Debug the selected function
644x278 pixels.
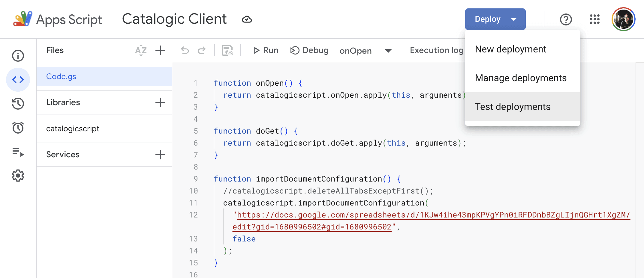pyautogui.click(x=309, y=50)
